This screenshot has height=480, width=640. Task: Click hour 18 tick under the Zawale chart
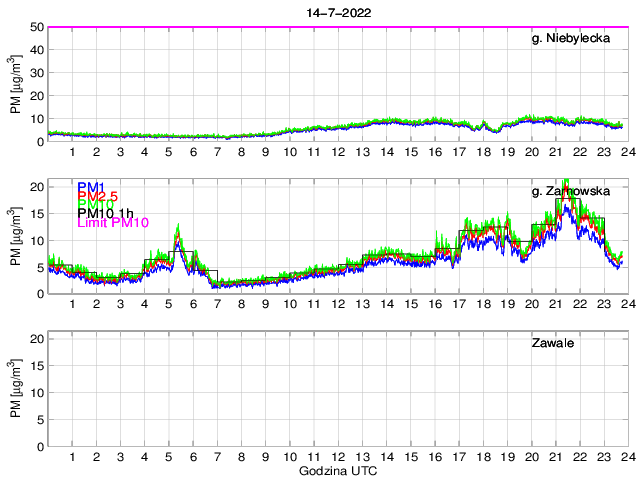point(482,457)
